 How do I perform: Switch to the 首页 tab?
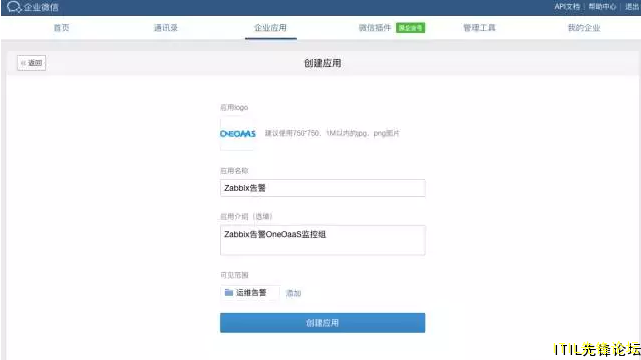point(61,28)
